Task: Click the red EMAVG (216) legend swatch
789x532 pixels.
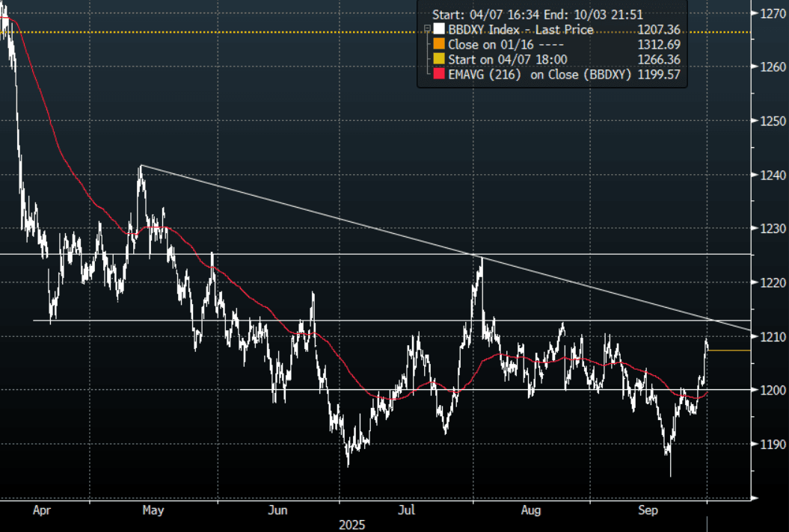Action: pyautogui.click(x=439, y=75)
